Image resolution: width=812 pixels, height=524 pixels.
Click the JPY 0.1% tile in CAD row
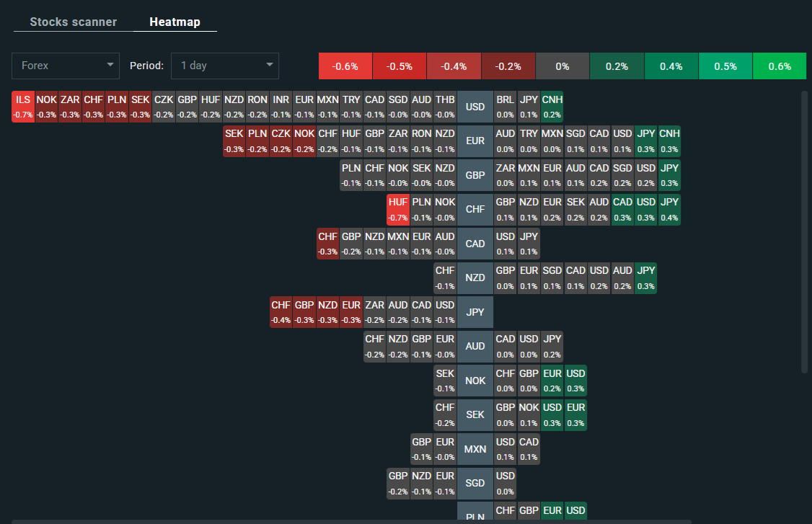(x=529, y=244)
